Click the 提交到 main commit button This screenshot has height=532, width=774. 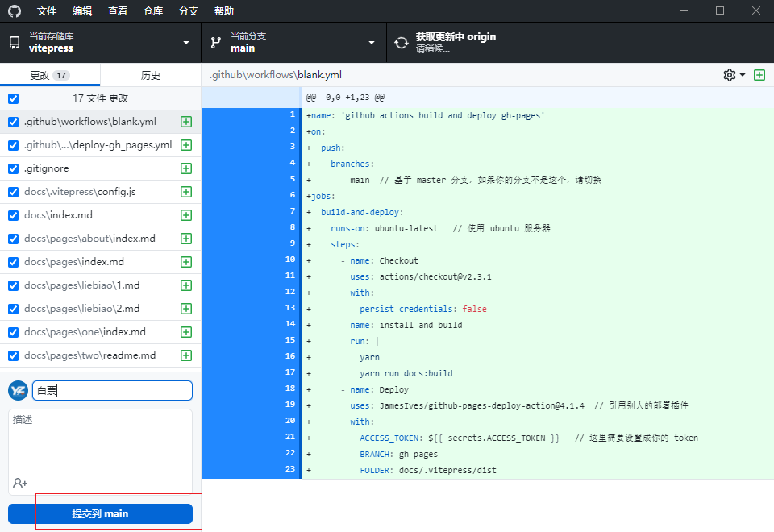[100, 513]
